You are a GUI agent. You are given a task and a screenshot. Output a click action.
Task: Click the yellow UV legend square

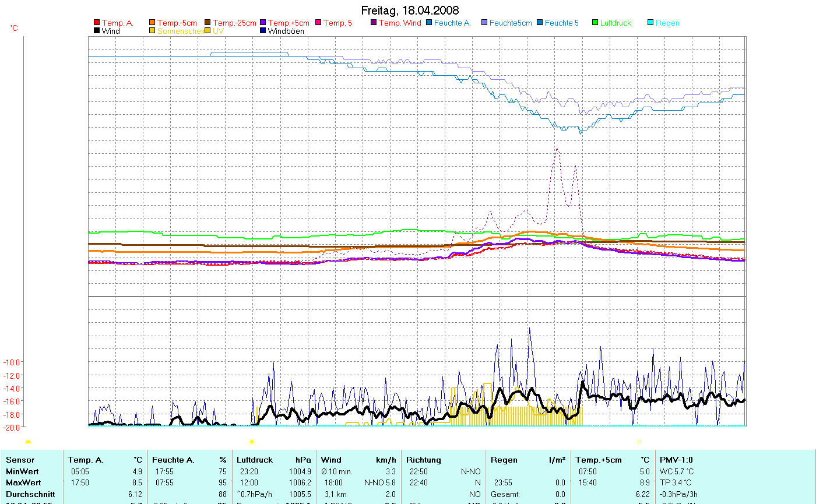click(x=208, y=31)
